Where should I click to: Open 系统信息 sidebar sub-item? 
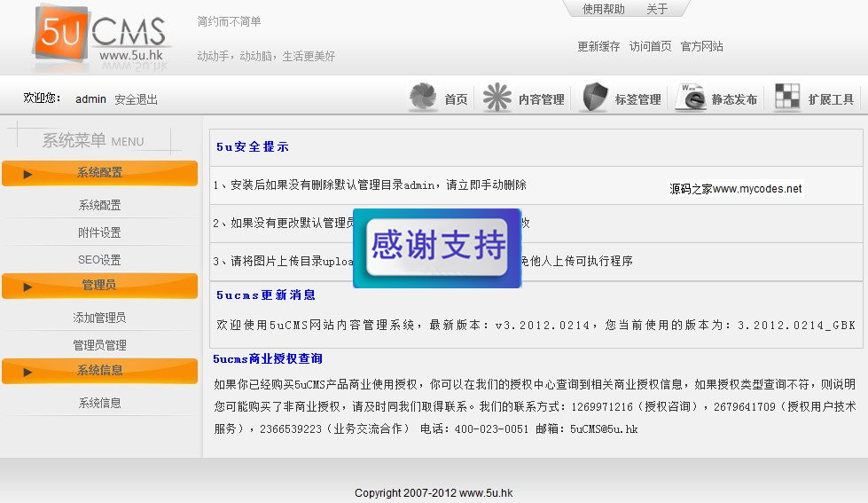coord(99,403)
